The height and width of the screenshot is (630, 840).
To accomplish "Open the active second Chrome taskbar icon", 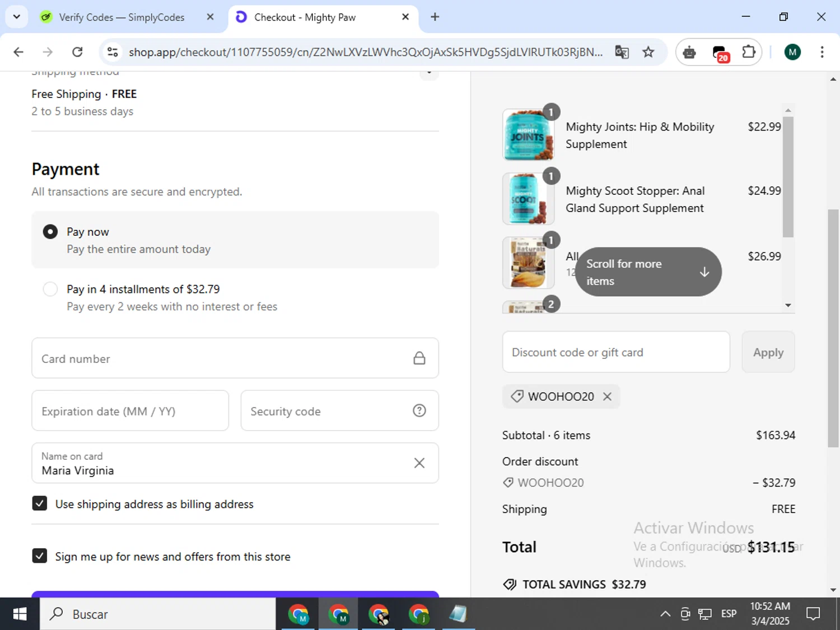I will (x=339, y=614).
